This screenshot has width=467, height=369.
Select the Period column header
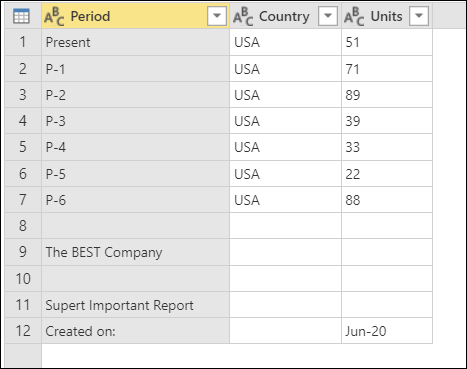click(136, 16)
